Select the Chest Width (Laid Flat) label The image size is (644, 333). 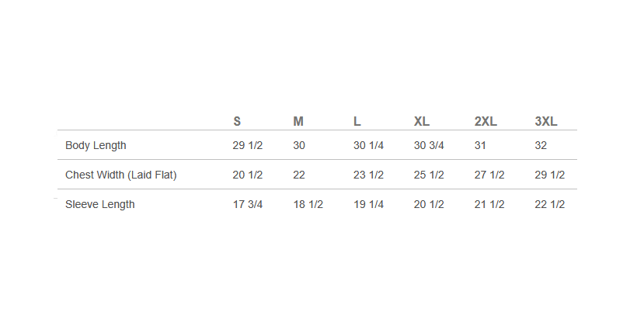coord(121,175)
